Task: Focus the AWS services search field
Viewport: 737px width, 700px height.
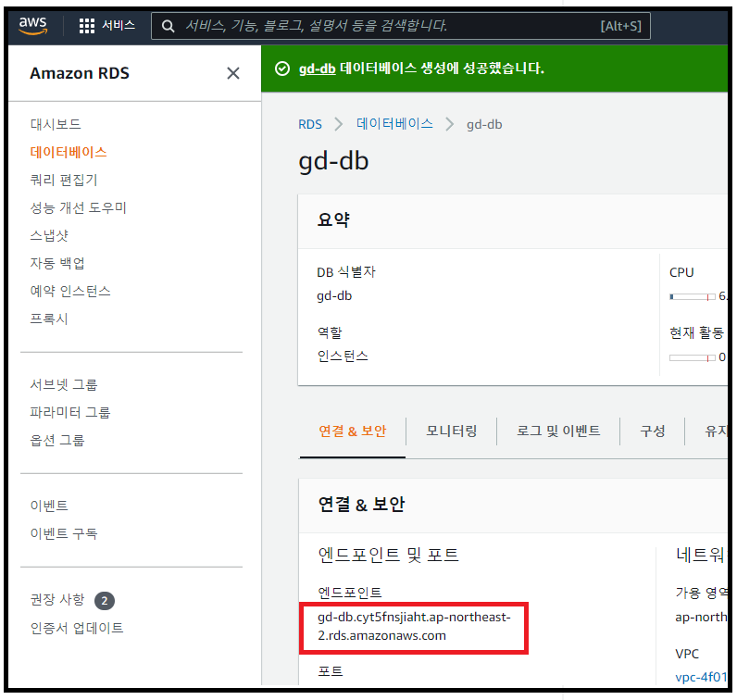Action: [401, 26]
